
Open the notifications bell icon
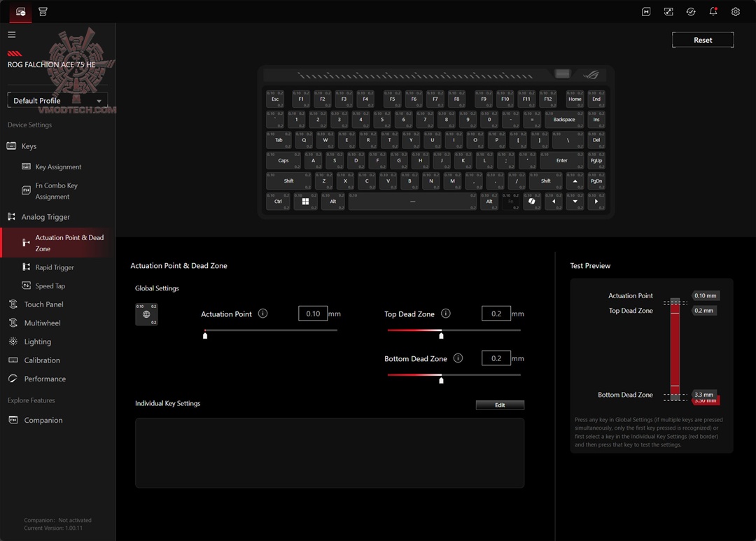[713, 12]
